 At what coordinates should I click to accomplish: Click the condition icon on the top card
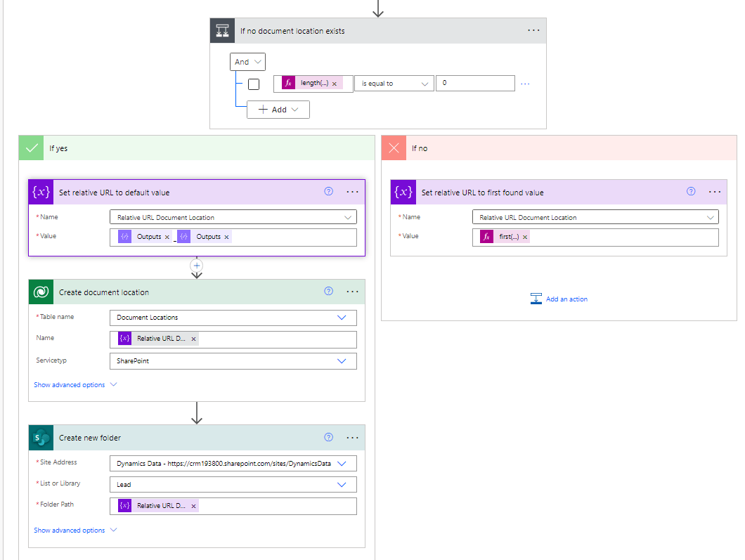click(221, 30)
